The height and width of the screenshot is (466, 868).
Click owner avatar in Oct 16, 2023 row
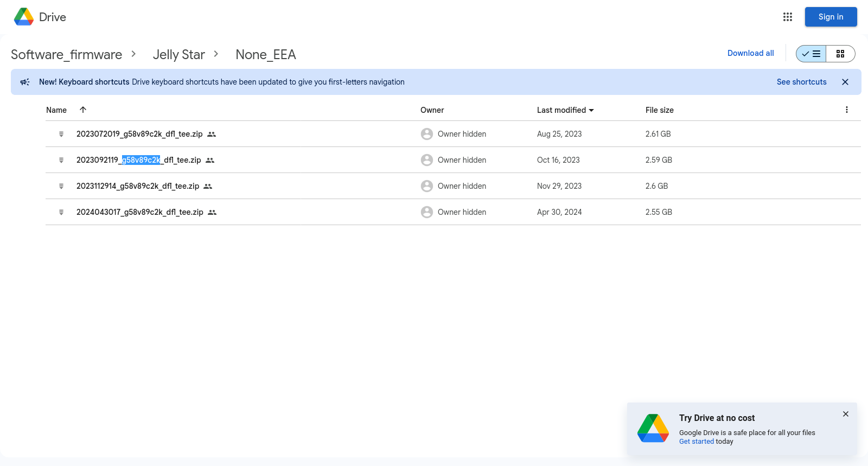pyautogui.click(x=427, y=160)
